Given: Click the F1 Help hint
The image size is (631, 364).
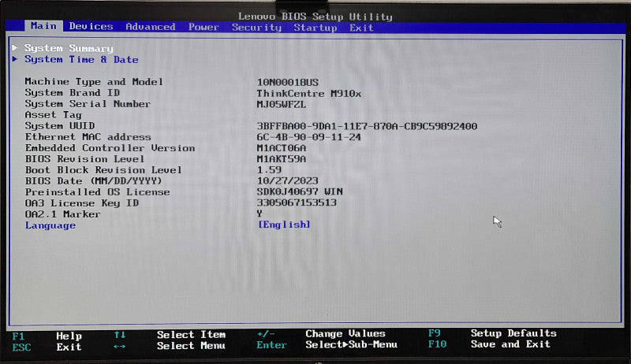Looking at the screenshot, I should (x=47, y=336).
